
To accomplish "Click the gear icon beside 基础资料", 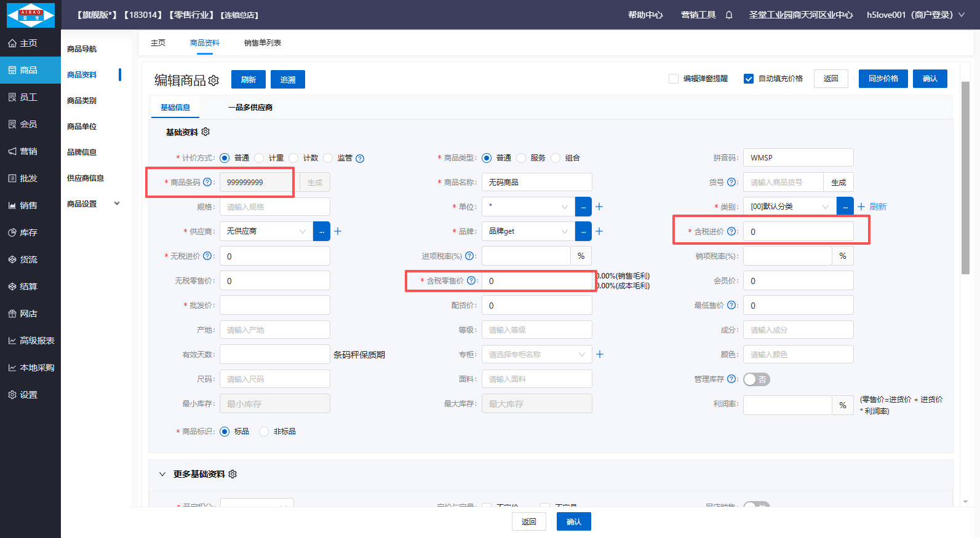I will (205, 132).
